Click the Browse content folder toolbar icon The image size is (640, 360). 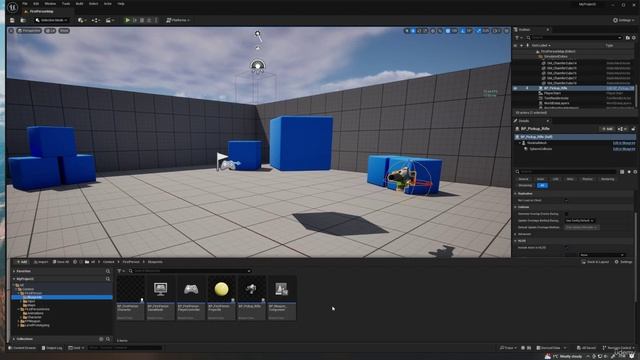[23, 20]
